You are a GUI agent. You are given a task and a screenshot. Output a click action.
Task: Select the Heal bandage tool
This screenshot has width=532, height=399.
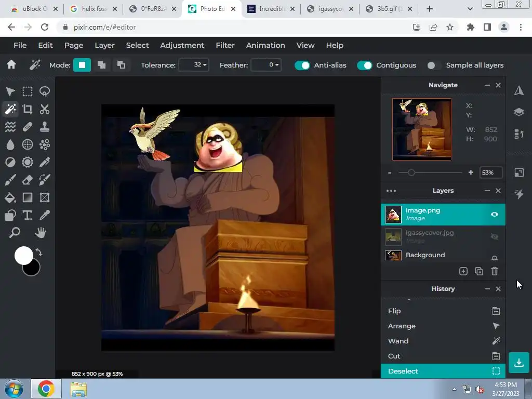pos(28,127)
